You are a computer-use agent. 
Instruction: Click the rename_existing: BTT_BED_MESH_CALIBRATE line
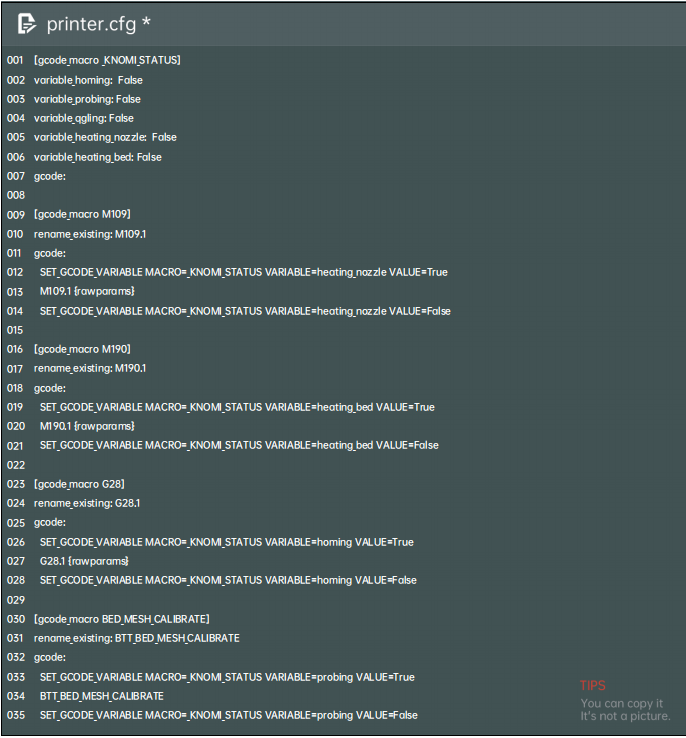[136, 638]
